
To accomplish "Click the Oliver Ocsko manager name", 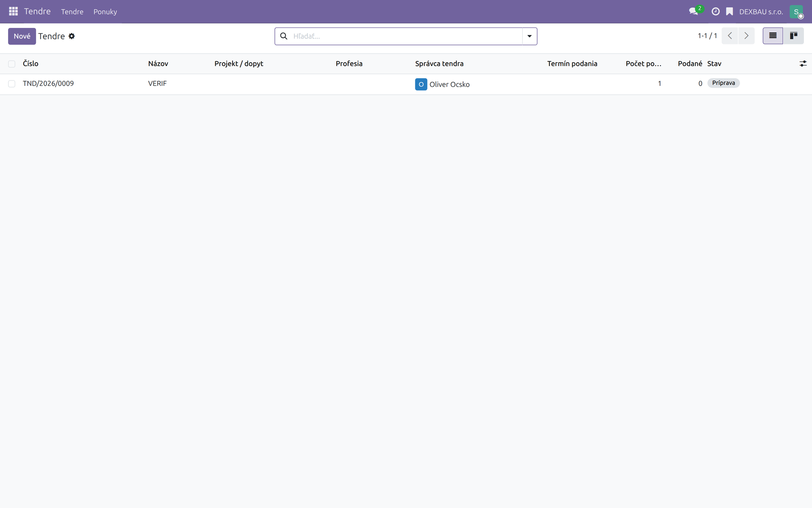I will [x=450, y=85].
